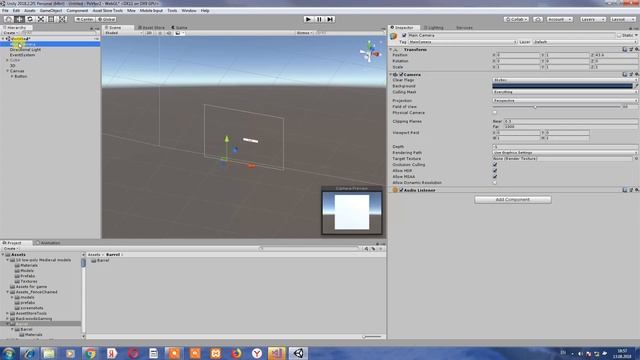Open Transform component gear settings
640x360 pixels.
click(636, 49)
